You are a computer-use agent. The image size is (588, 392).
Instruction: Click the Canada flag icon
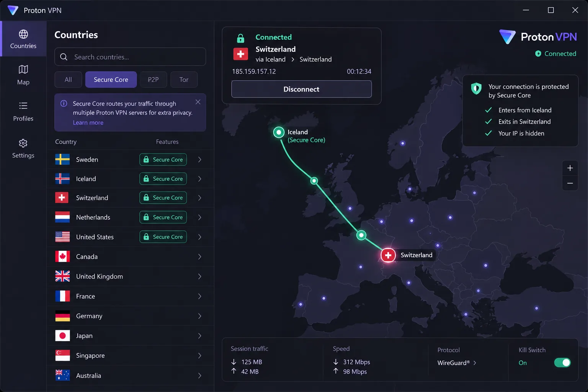coord(62,256)
